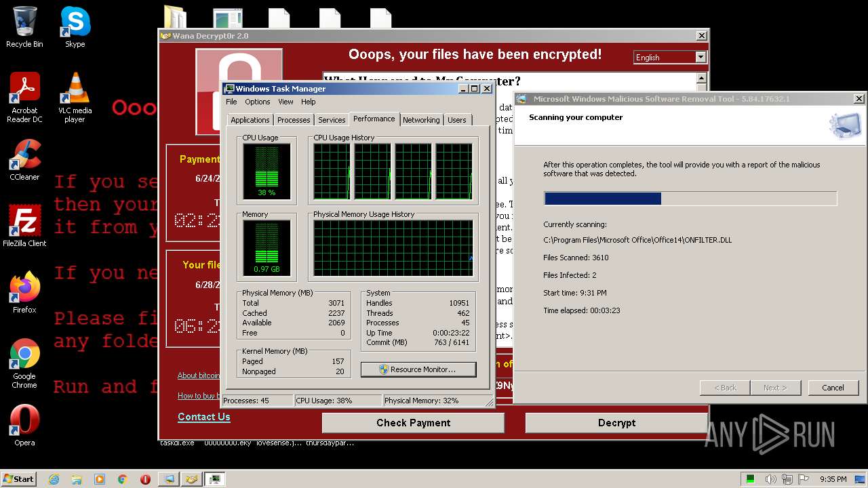Screen dimensions: 868x488
Task: Switch to the Processes tab
Action: click(294, 120)
